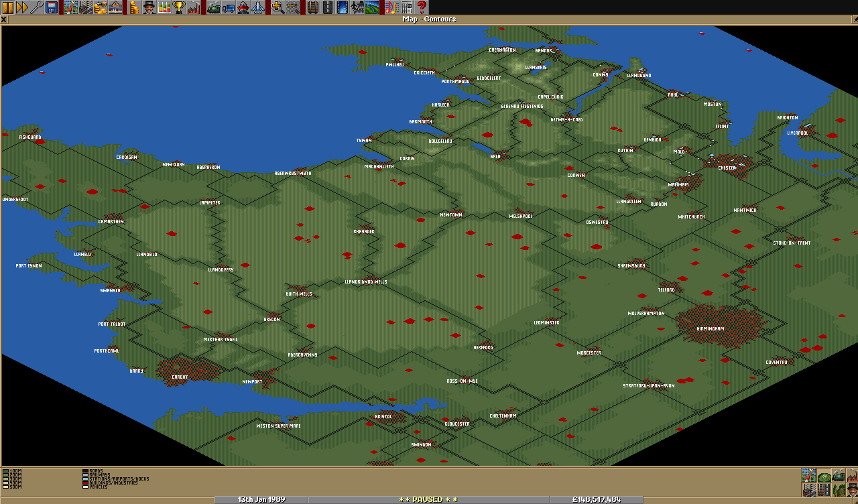
Task: Open the graphs menu icon
Action: [163, 7]
